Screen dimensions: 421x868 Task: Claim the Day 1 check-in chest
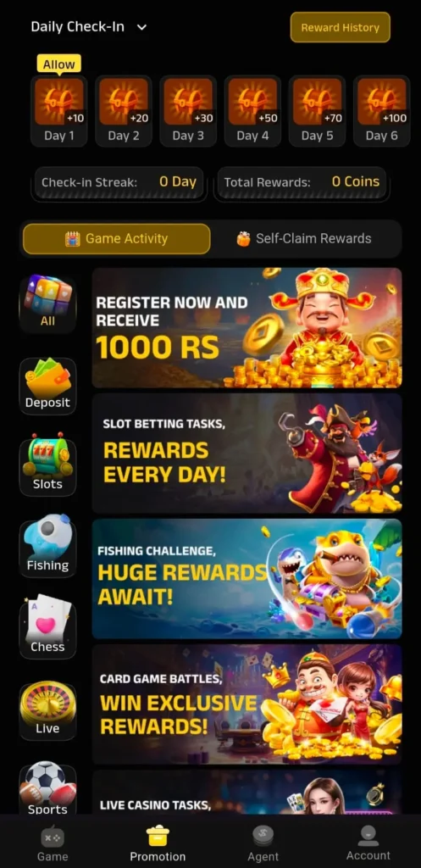pos(58,111)
